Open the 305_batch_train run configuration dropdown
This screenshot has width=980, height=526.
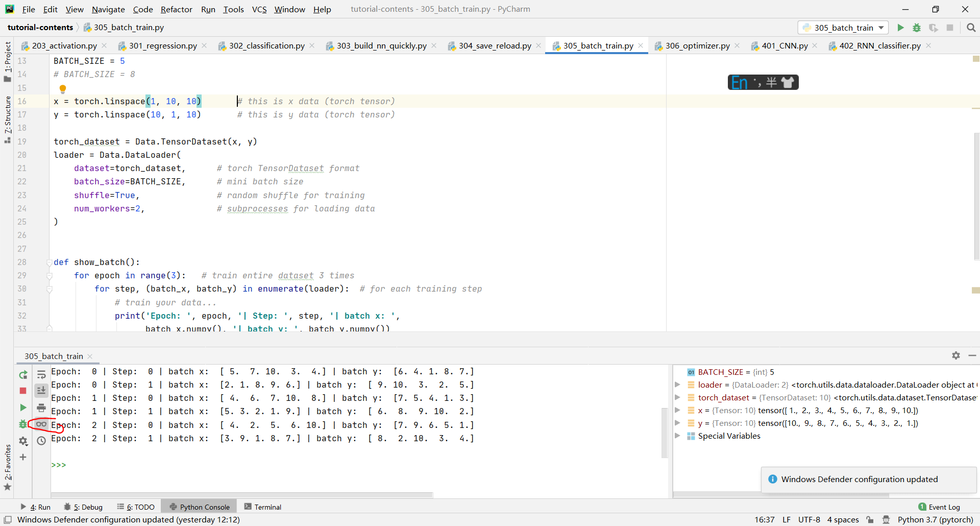883,28
